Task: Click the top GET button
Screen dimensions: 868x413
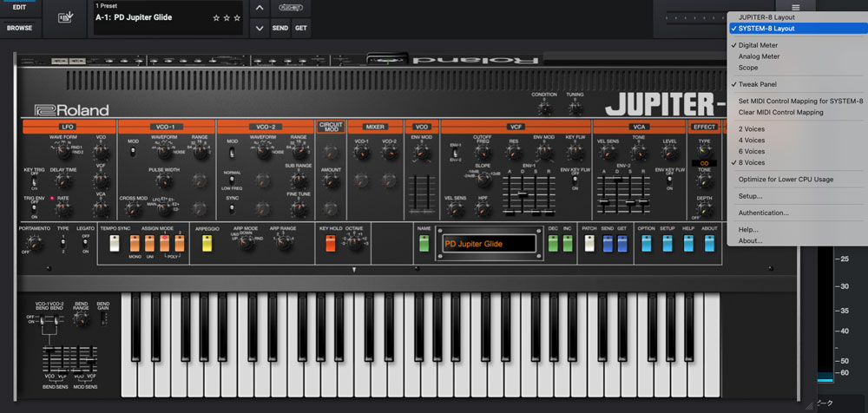Action: 300,29
